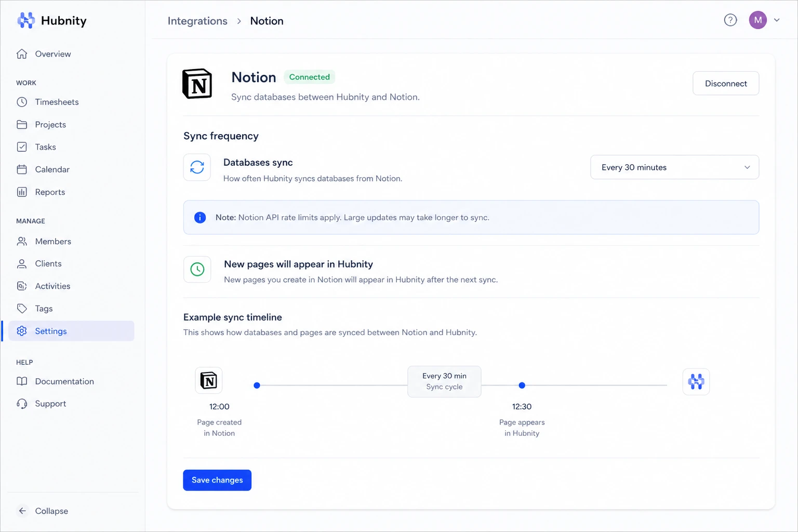This screenshot has height=532, width=798.
Task: Click the Page appears in Hubnity caption
Action: click(x=522, y=428)
